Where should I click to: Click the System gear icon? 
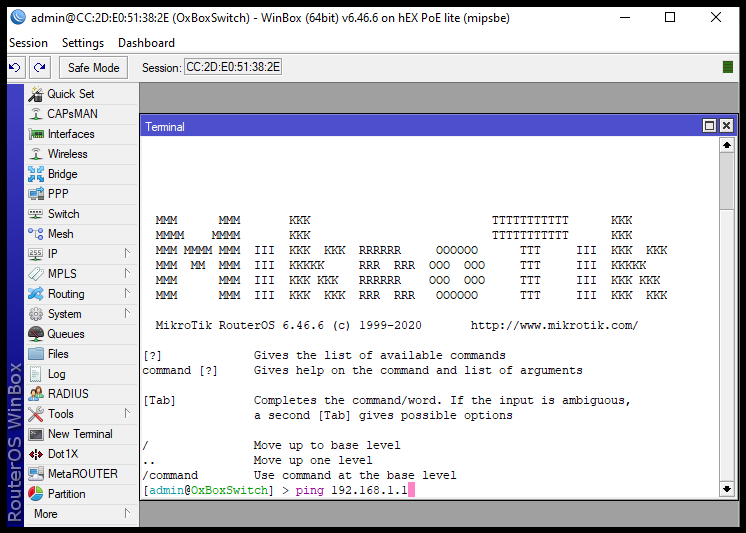point(36,314)
